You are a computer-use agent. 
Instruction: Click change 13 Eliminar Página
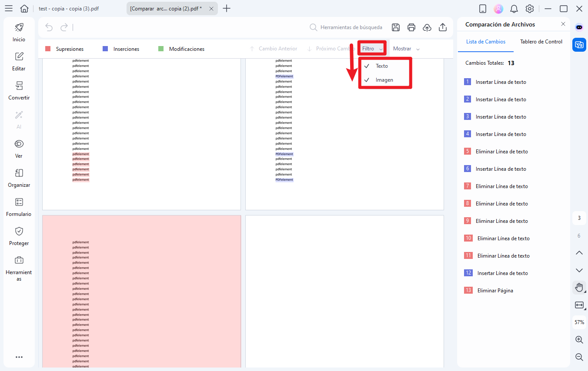(496, 290)
